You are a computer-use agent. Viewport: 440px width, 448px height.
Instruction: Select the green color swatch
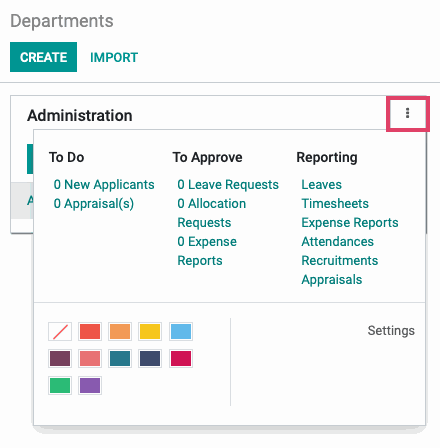click(x=60, y=385)
